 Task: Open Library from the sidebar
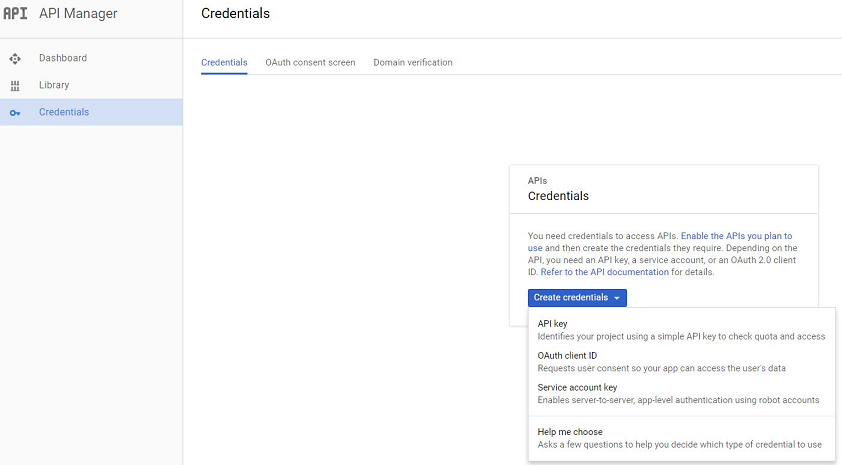pyautogui.click(x=91, y=85)
